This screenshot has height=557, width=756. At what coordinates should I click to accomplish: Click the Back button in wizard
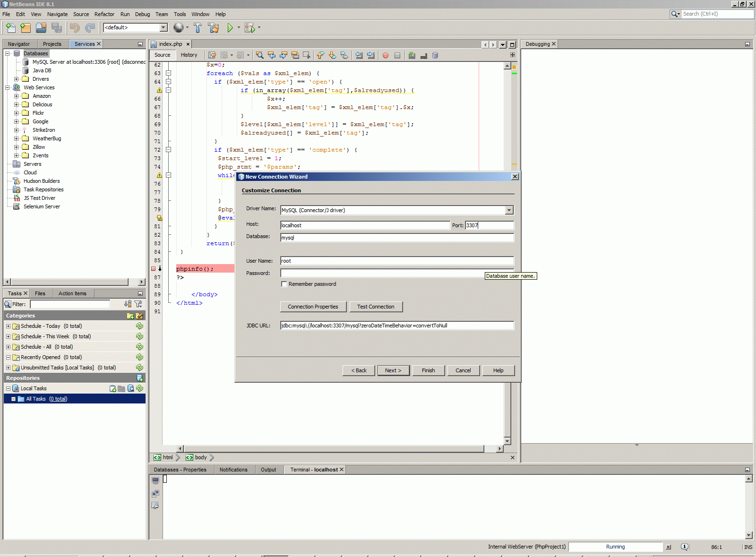point(359,370)
